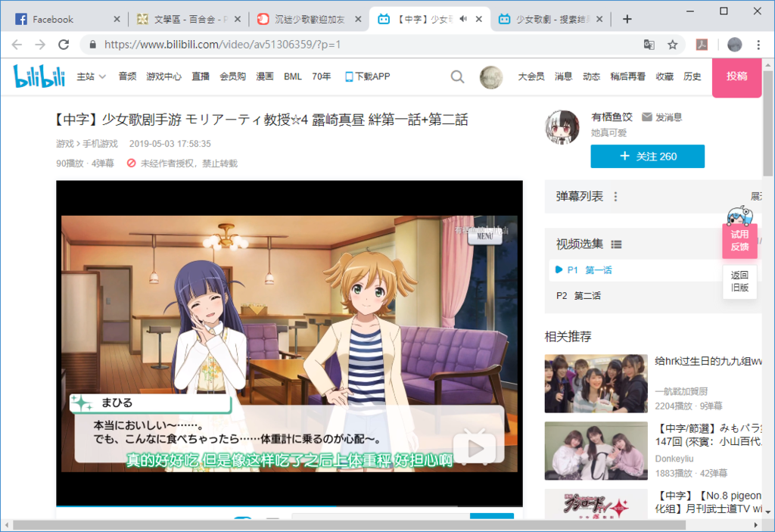
Task: Open the 游戏中心 menu item
Action: tap(163, 76)
